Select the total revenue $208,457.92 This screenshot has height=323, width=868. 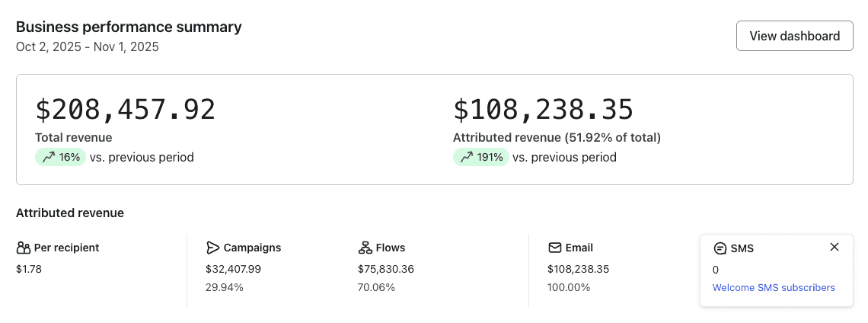point(125,109)
